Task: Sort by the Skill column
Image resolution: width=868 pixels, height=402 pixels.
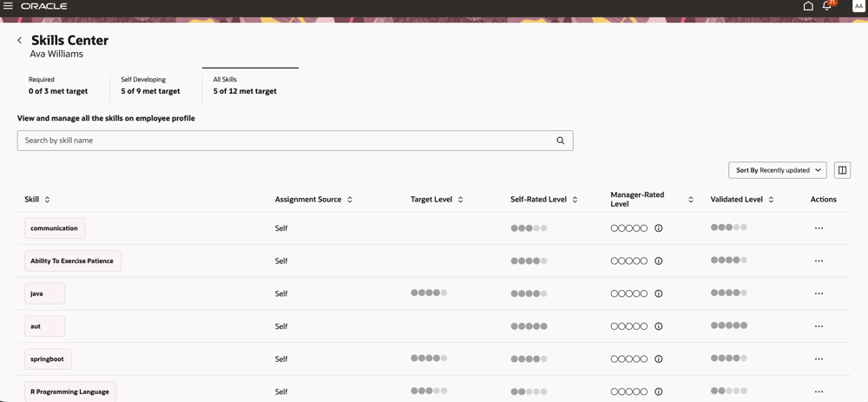Action: (47, 200)
